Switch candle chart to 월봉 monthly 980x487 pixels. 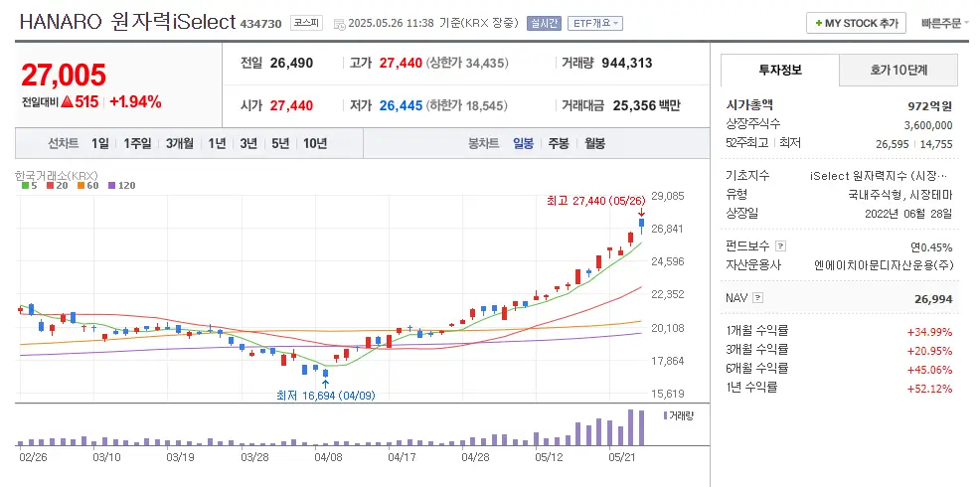click(594, 143)
